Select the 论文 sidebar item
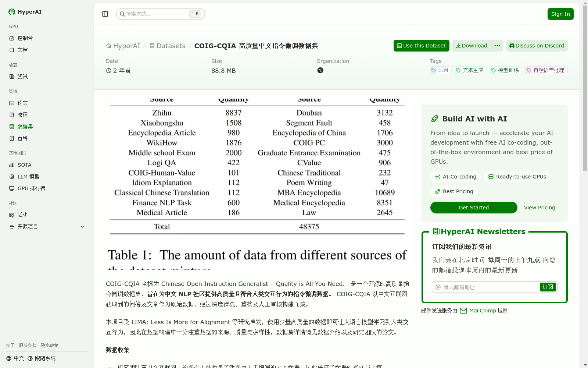The height and width of the screenshot is (368, 588). point(47,103)
